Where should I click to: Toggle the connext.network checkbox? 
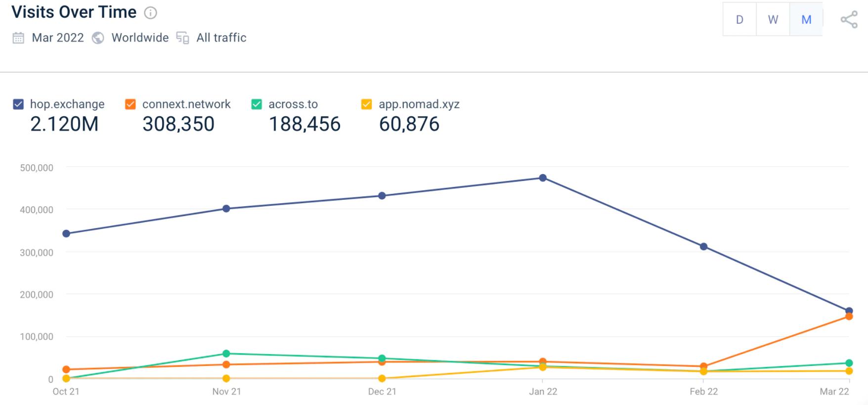click(130, 104)
